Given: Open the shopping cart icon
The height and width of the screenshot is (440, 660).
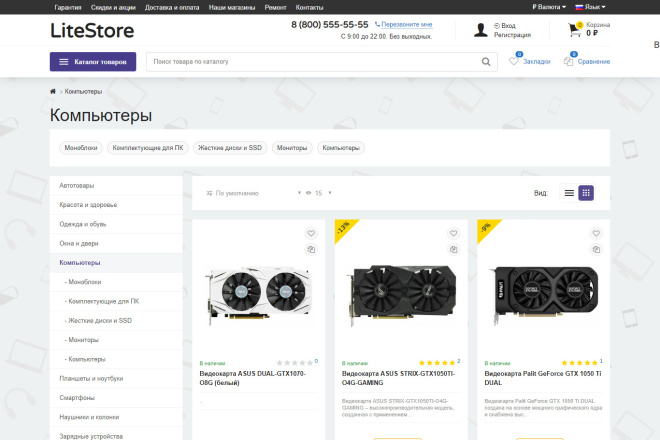Looking at the screenshot, I should click(x=575, y=29).
